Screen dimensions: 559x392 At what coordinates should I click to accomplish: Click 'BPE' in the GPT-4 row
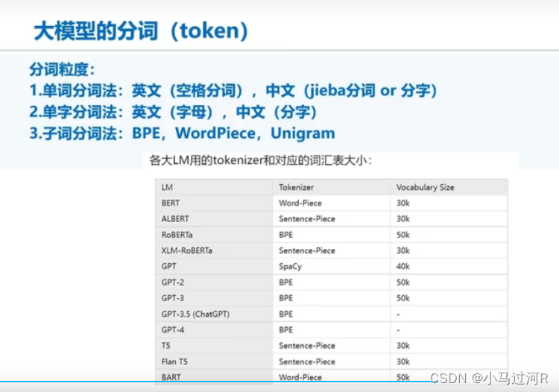click(x=286, y=329)
